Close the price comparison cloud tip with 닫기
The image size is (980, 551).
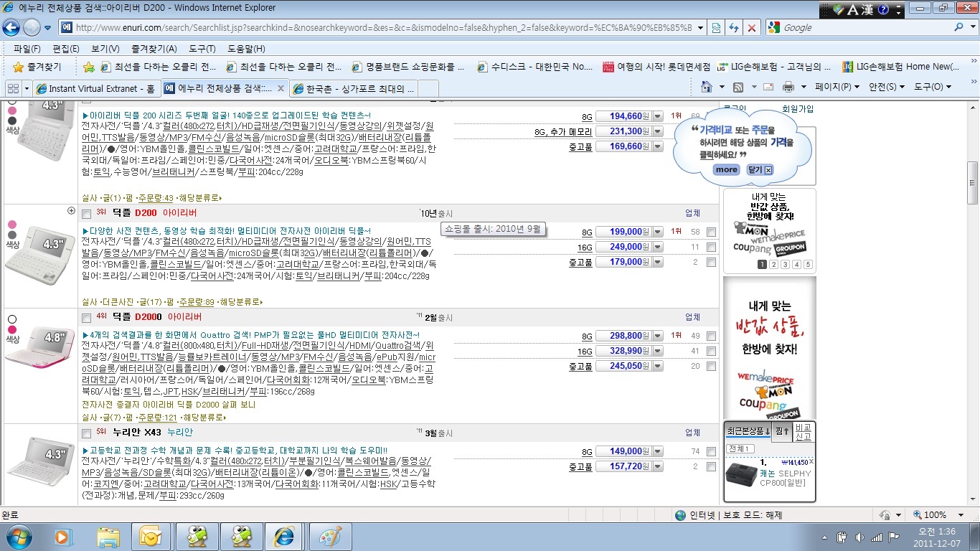(x=760, y=170)
